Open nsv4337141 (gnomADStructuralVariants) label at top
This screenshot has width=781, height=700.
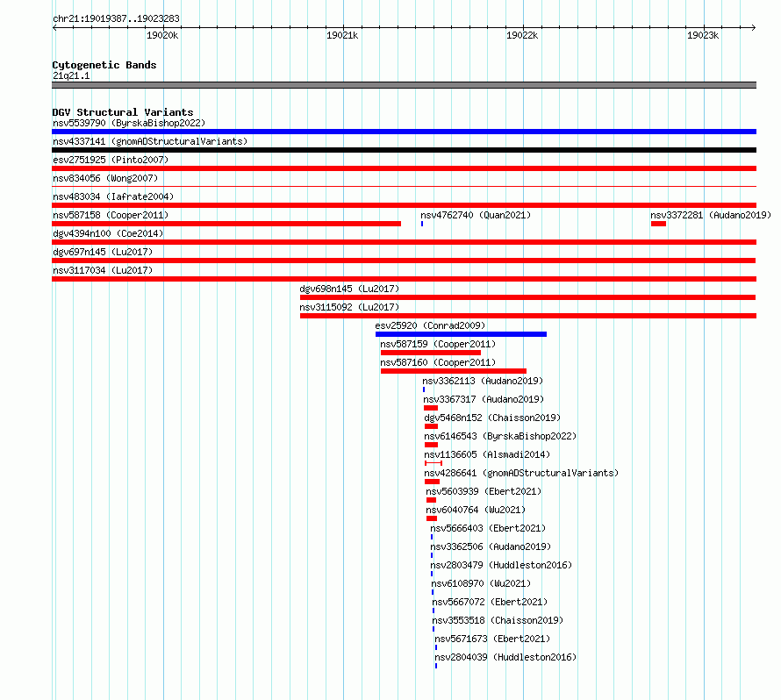point(150,141)
